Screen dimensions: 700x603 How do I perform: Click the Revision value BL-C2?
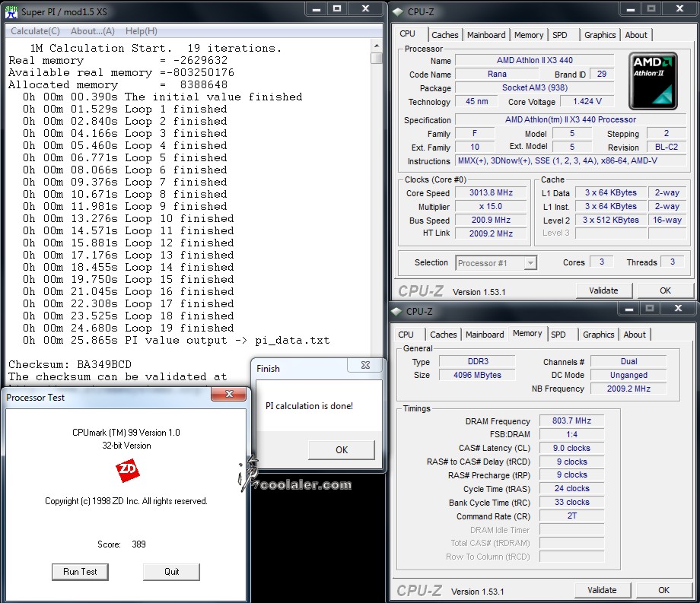666,148
